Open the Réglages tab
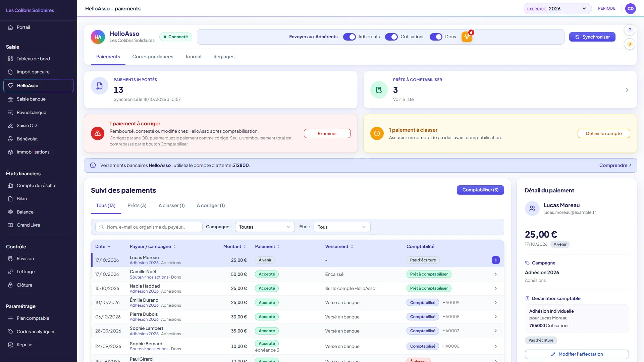This screenshot has width=644, height=362. click(x=224, y=57)
